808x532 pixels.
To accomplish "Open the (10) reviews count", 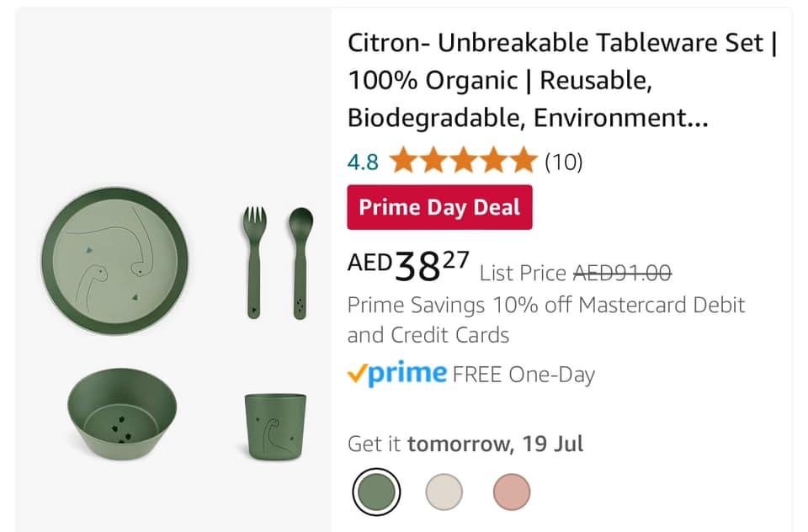I will [564, 162].
